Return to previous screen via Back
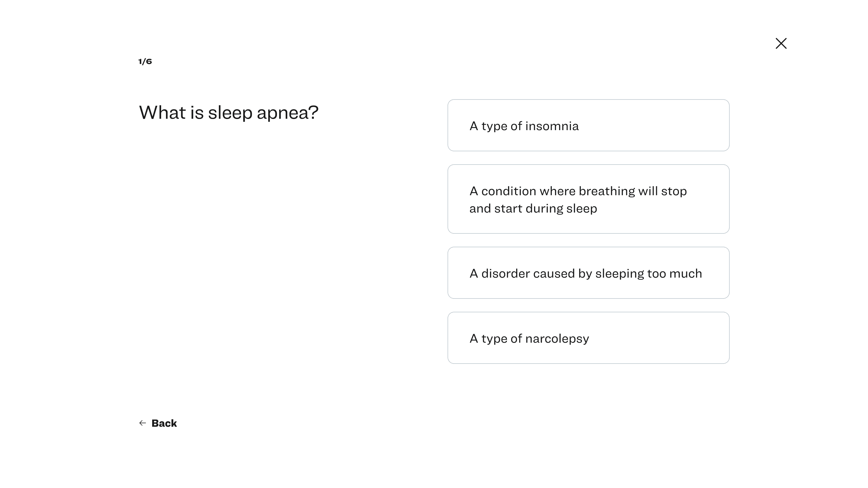 coord(164,423)
